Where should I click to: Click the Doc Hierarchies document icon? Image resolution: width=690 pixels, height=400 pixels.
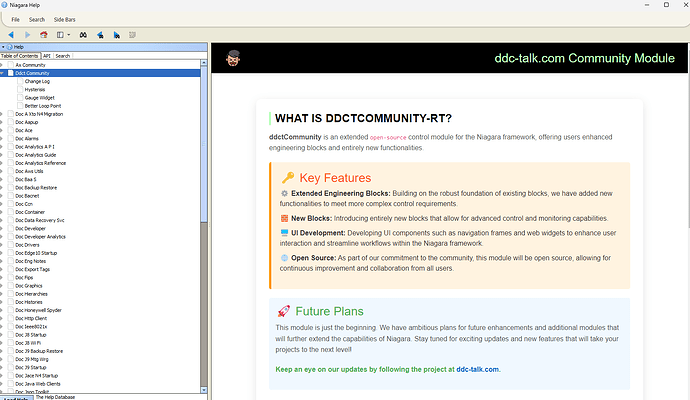(11, 294)
